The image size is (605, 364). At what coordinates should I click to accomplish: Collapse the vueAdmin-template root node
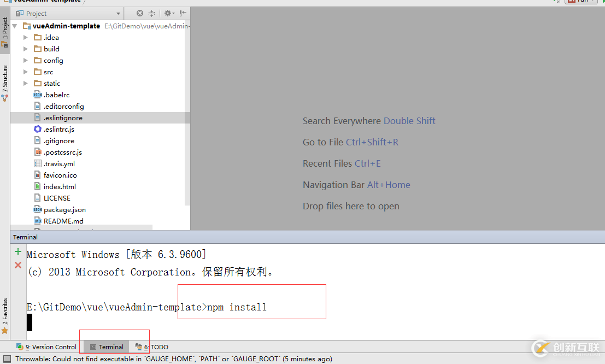15,26
